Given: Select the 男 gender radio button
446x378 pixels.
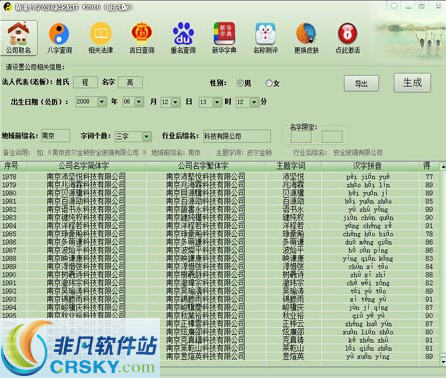Looking at the screenshot, I should tap(240, 83).
